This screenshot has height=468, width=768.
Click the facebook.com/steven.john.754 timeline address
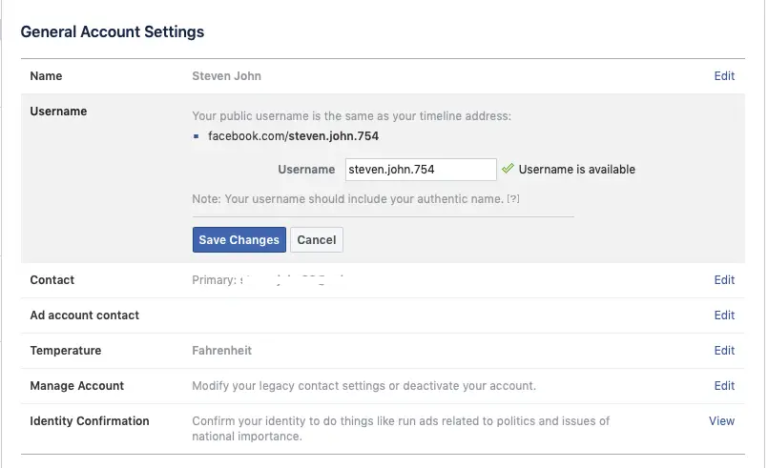pyautogui.click(x=293, y=136)
